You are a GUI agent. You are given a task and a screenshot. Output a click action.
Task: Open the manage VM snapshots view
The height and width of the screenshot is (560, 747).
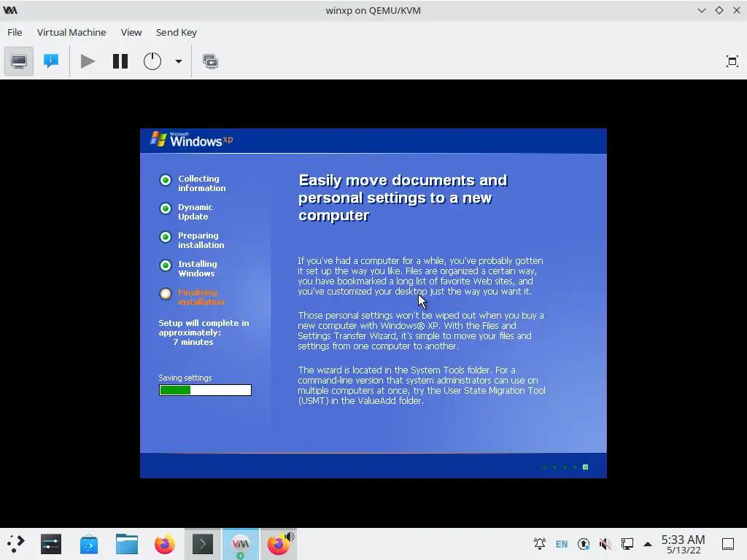click(210, 61)
